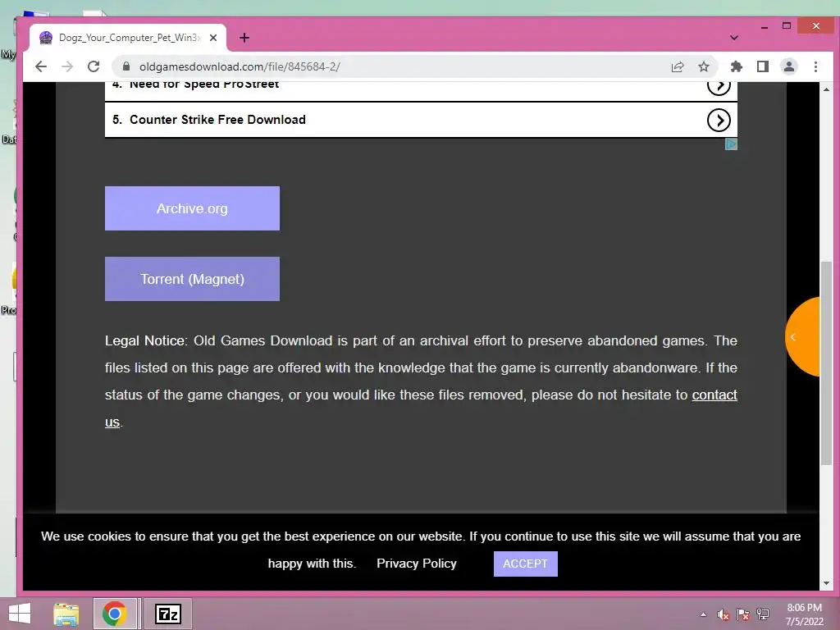Screen dimensions: 840x630
Task: Share this page via share icon
Action: 678,66
